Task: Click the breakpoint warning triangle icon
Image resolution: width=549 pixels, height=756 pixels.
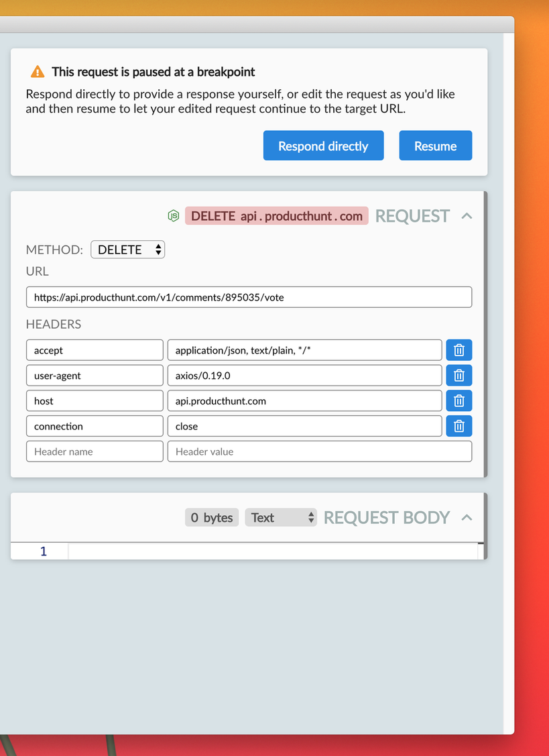Action: coord(37,71)
